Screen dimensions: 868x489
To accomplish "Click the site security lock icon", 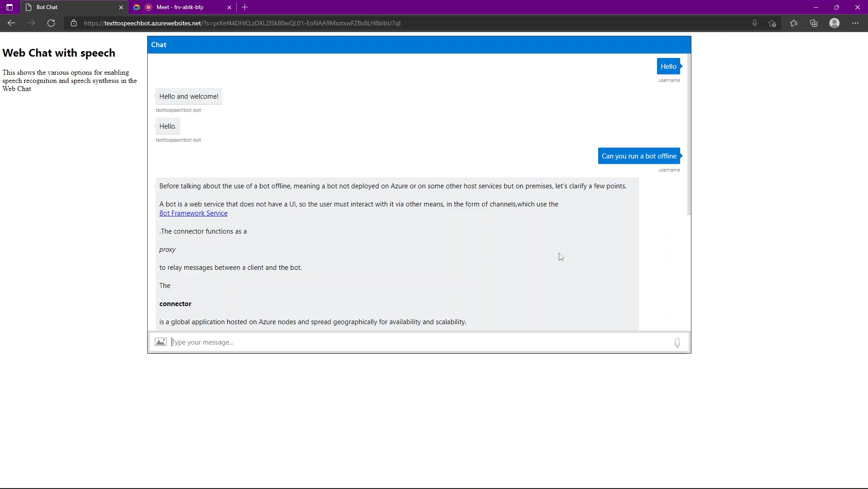I will [x=74, y=23].
